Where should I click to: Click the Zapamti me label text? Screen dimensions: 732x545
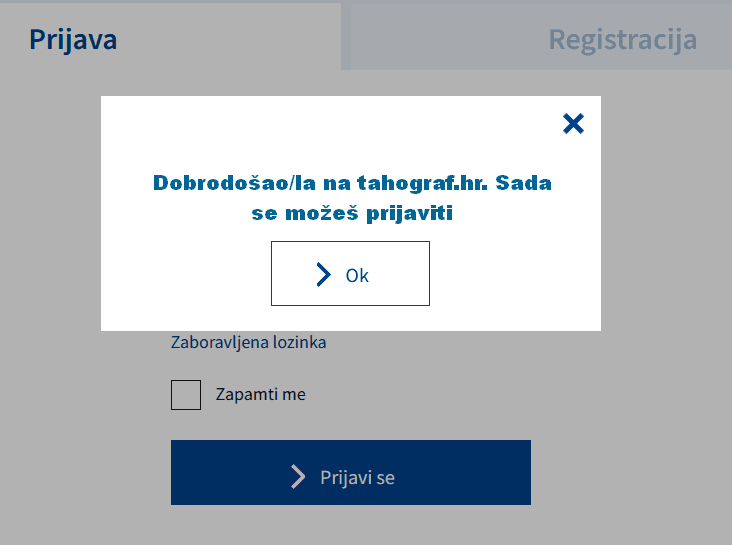[260, 394]
